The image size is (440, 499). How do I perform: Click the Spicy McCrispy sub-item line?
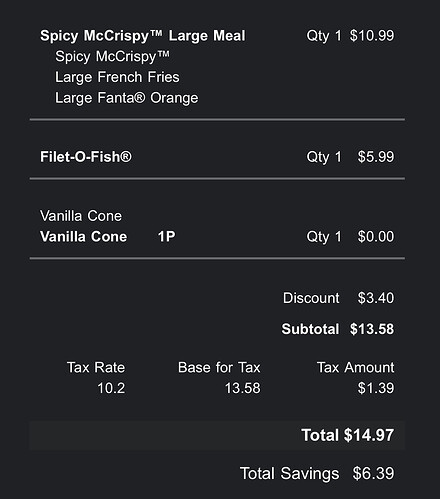pos(112,56)
